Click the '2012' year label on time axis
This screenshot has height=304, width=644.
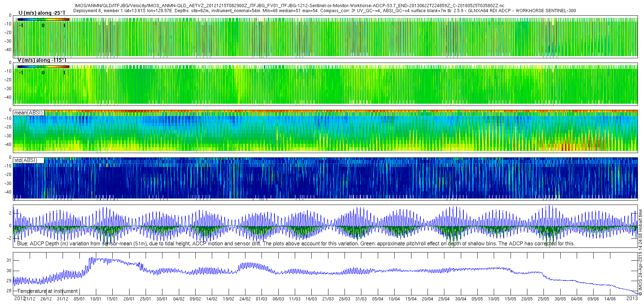pos(20,298)
